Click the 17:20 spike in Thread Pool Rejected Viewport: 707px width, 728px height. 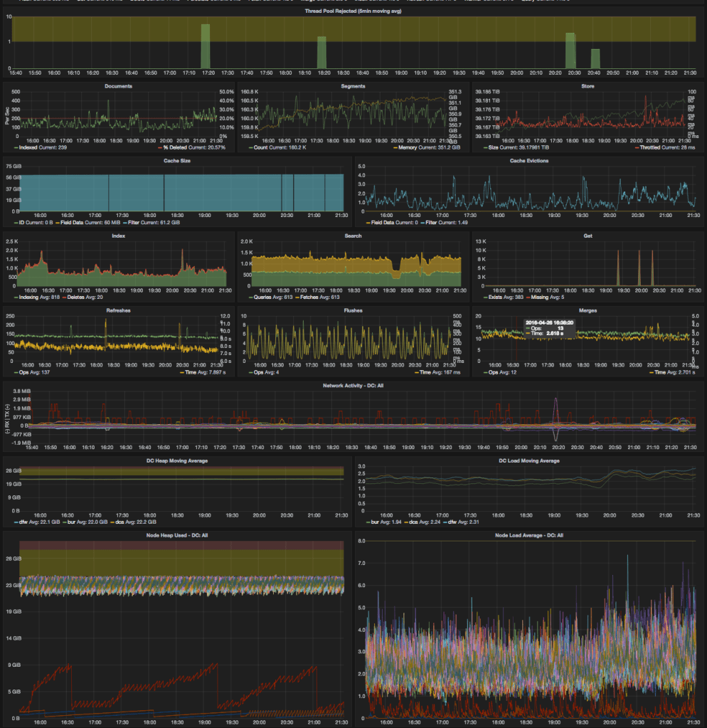(x=205, y=46)
